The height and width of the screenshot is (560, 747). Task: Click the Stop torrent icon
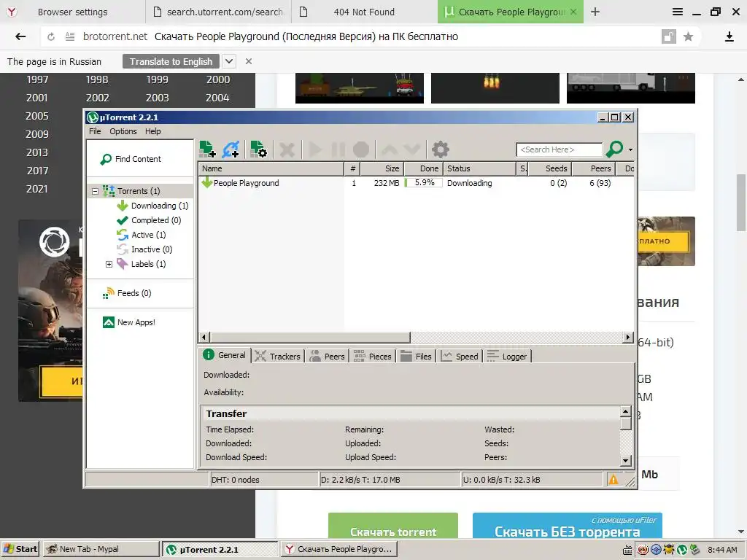coord(361,149)
